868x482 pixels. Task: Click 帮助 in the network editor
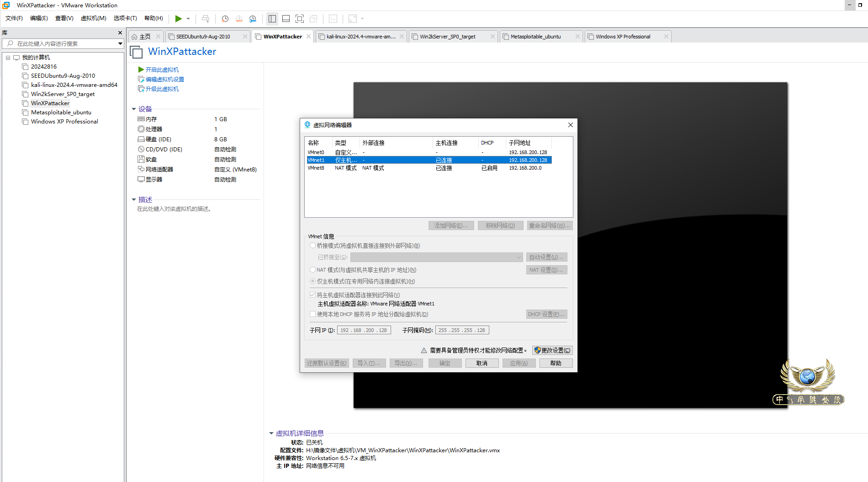(x=556, y=363)
